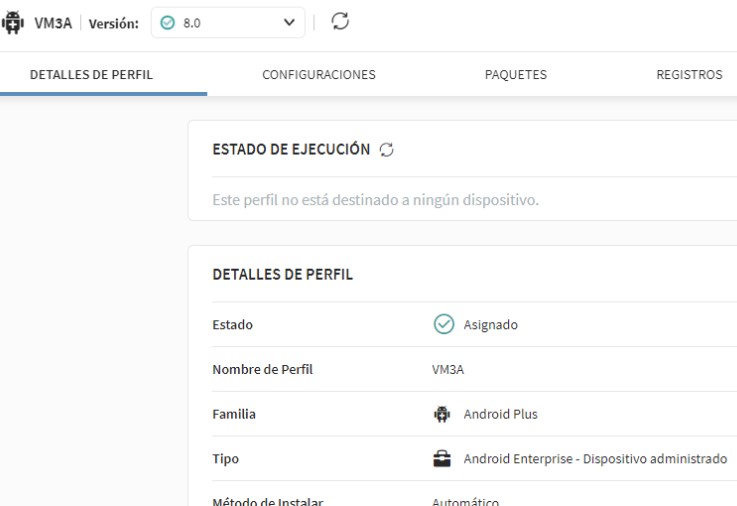The image size is (737, 506).
Task: Click the green check icon beside Asignado
Action: click(443, 324)
